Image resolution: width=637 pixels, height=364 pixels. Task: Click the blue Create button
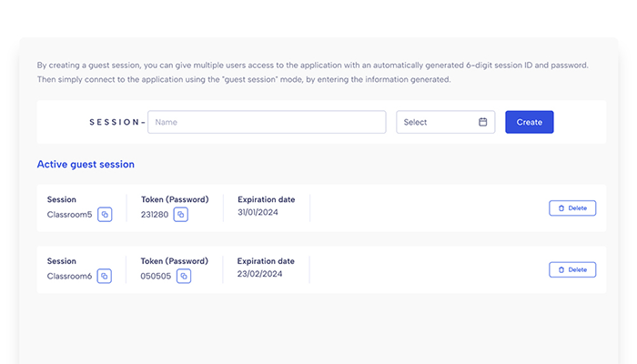click(x=530, y=122)
